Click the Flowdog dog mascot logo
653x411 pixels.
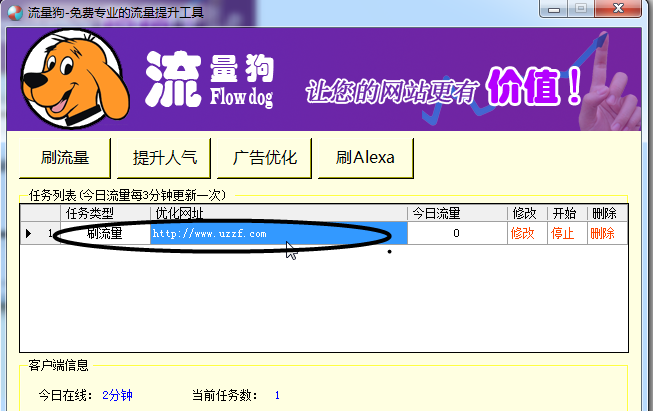pos(75,78)
